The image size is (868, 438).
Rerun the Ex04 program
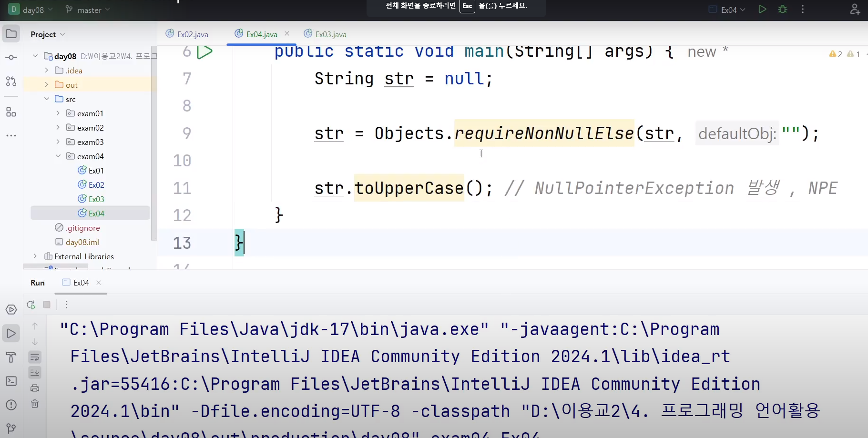(31, 305)
